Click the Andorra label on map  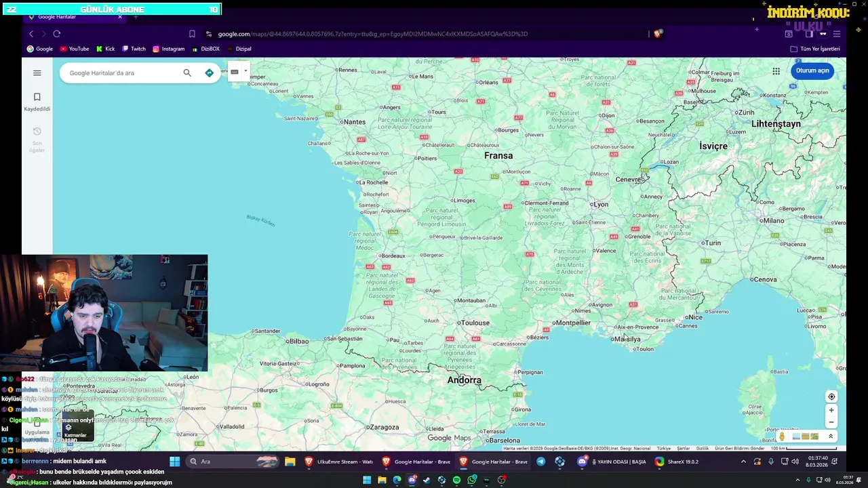[464, 380]
